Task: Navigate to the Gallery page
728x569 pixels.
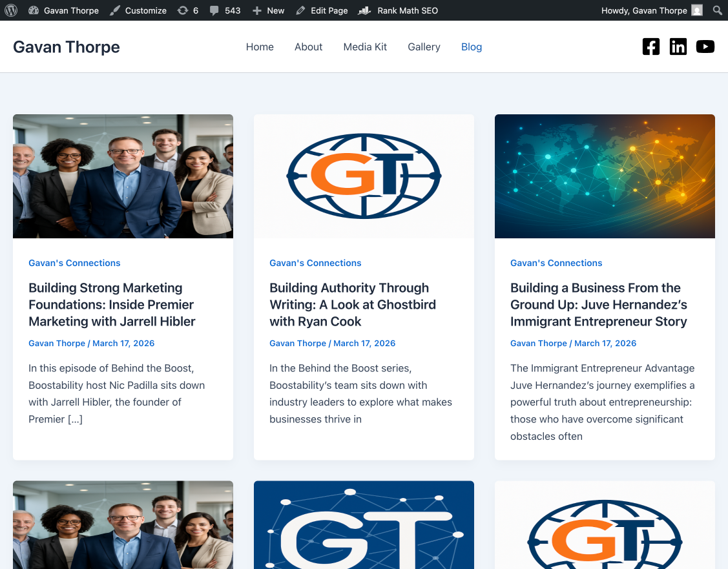Action: pos(424,47)
